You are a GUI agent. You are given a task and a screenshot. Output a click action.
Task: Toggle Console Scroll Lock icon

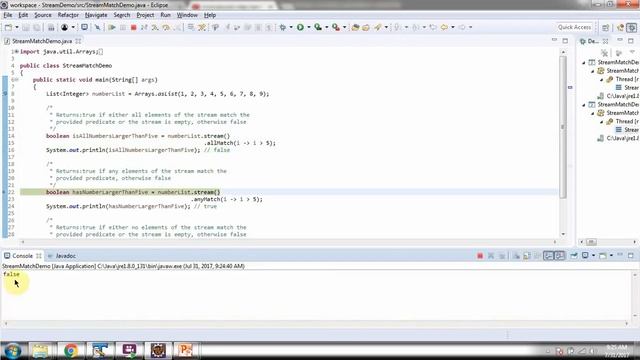pyautogui.click(x=527, y=256)
